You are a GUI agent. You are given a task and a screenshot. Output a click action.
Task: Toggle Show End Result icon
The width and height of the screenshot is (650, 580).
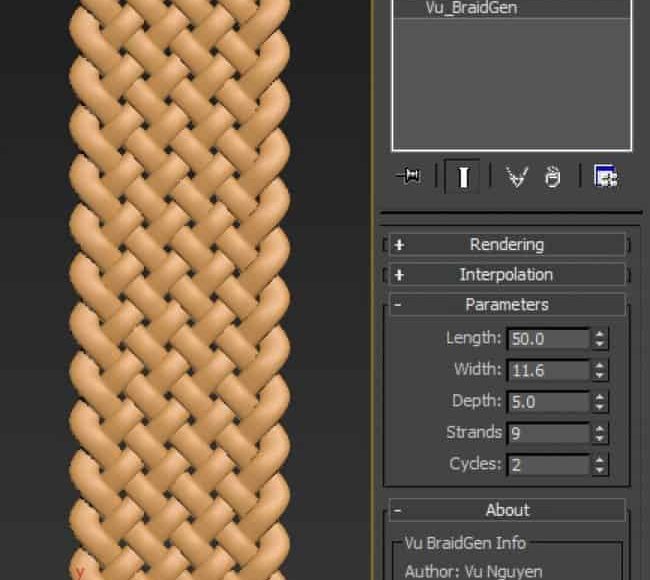(x=463, y=177)
